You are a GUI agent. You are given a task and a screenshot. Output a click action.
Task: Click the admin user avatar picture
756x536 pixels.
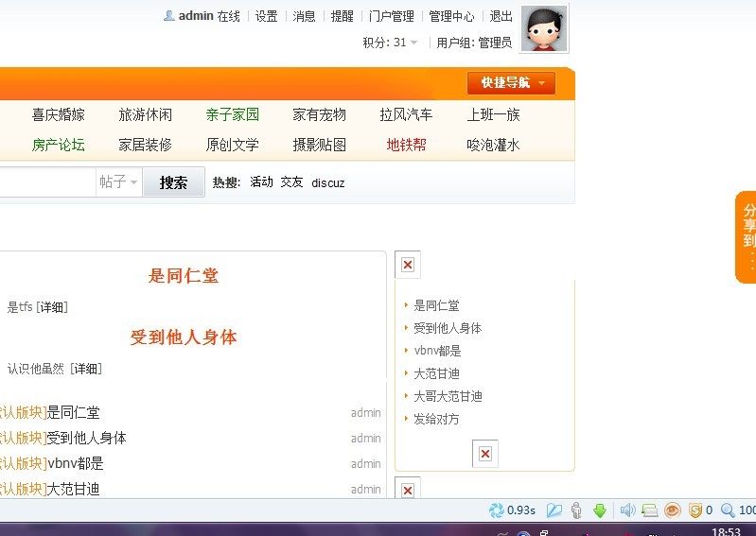click(x=544, y=28)
